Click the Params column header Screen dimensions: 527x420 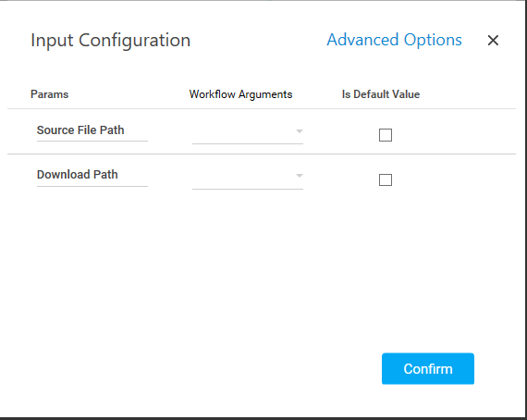49,94
